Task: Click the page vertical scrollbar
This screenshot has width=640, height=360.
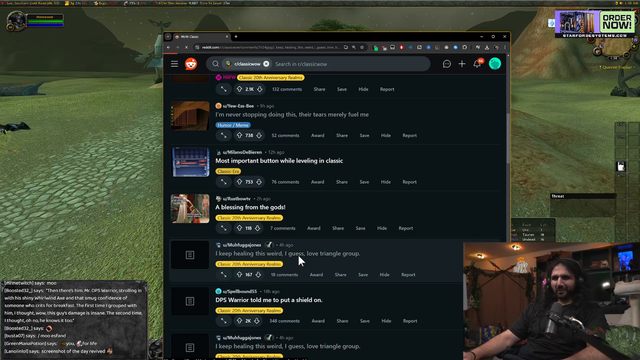Action: click(508, 139)
